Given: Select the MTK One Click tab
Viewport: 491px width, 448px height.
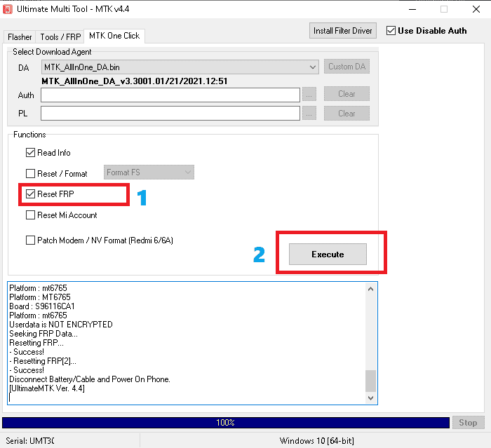Looking at the screenshot, I should 114,36.
